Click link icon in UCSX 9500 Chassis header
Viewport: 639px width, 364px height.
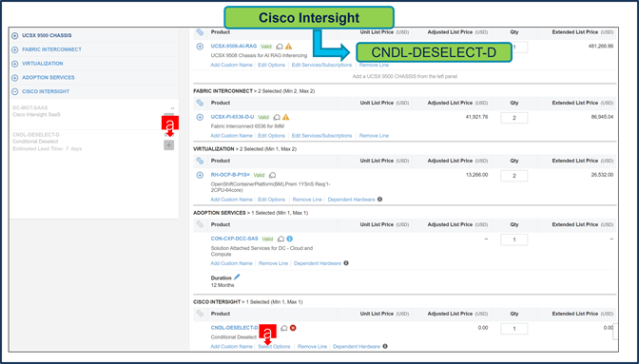point(200,32)
